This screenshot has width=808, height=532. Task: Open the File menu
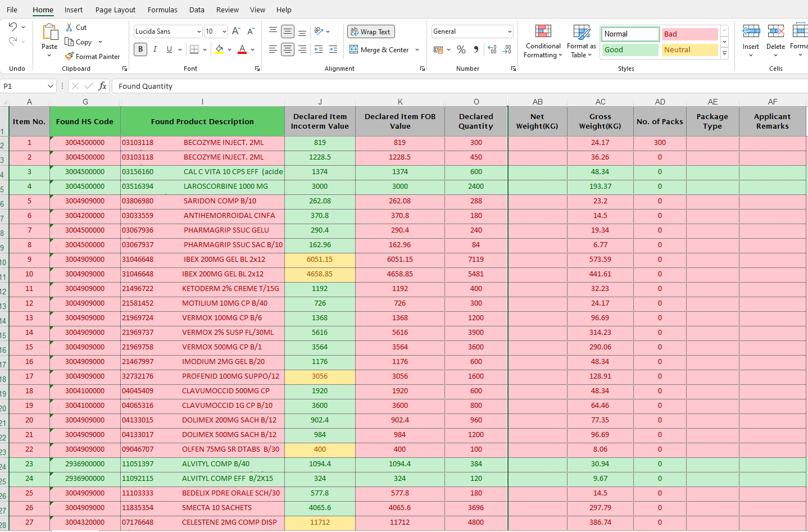(x=12, y=10)
